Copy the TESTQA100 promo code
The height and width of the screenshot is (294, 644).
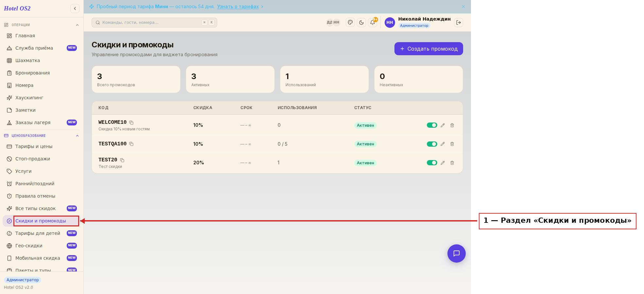pyautogui.click(x=131, y=144)
